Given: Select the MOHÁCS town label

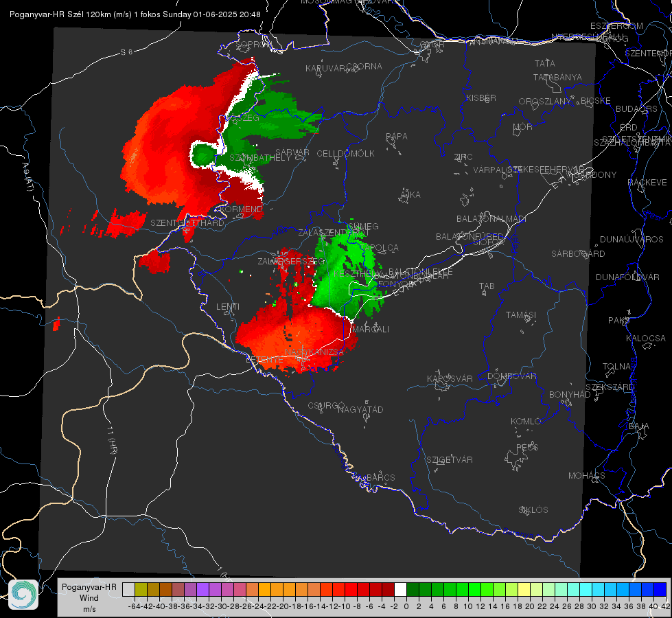Looking at the screenshot, I should 586,476.
